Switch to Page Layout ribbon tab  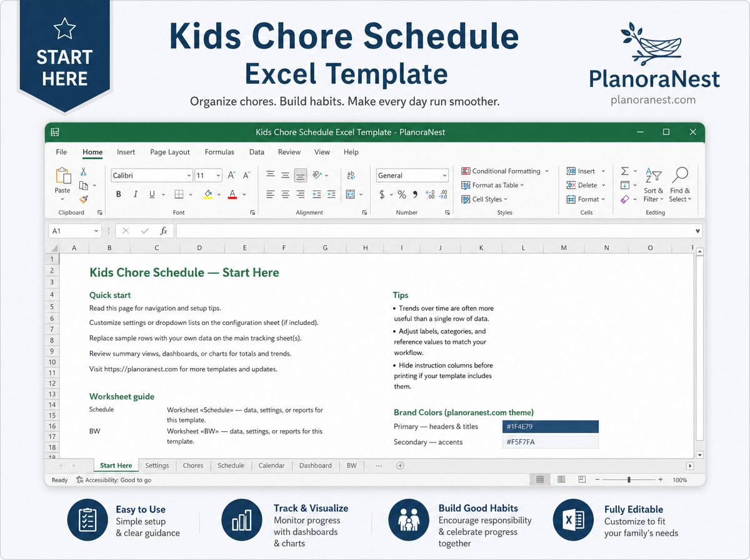point(170,152)
